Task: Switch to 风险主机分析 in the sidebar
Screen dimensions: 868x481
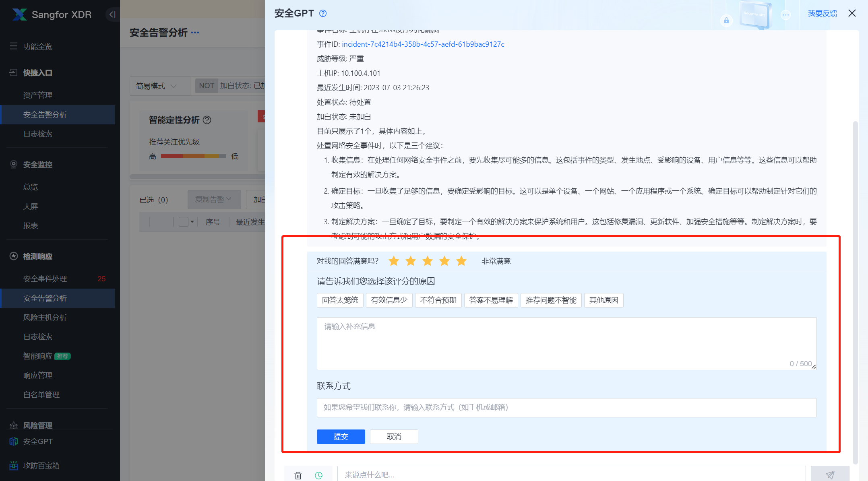Action: (x=44, y=317)
